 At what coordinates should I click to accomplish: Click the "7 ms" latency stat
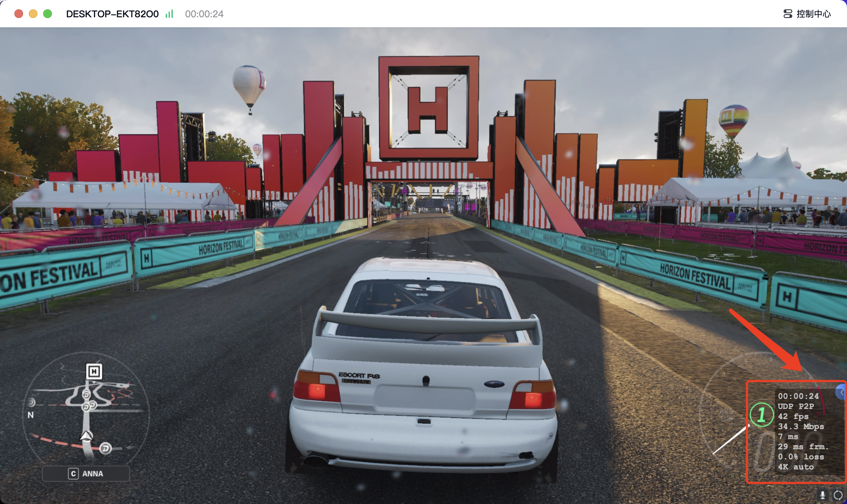pyautogui.click(x=788, y=436)
